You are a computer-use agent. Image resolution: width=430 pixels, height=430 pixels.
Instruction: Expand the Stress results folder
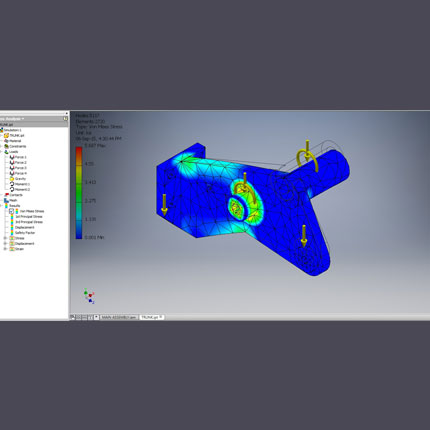pyautogui.click(x=5, y=238)
